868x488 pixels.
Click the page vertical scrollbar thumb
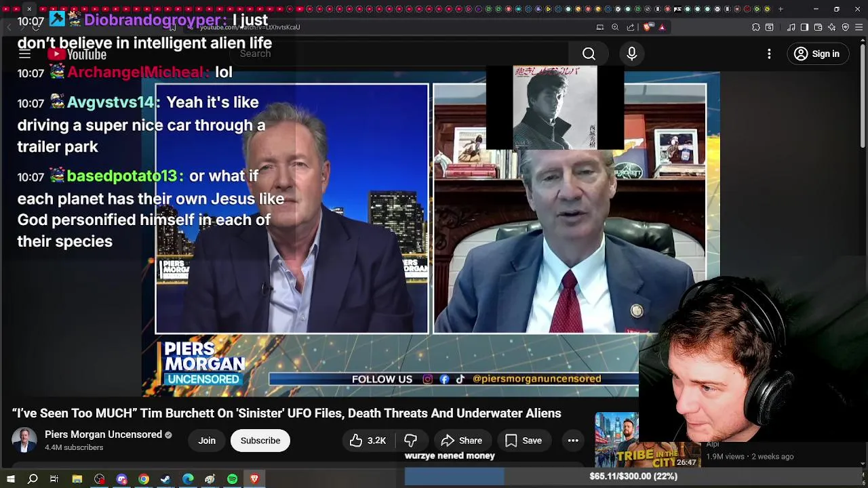[x=862, y=95]
